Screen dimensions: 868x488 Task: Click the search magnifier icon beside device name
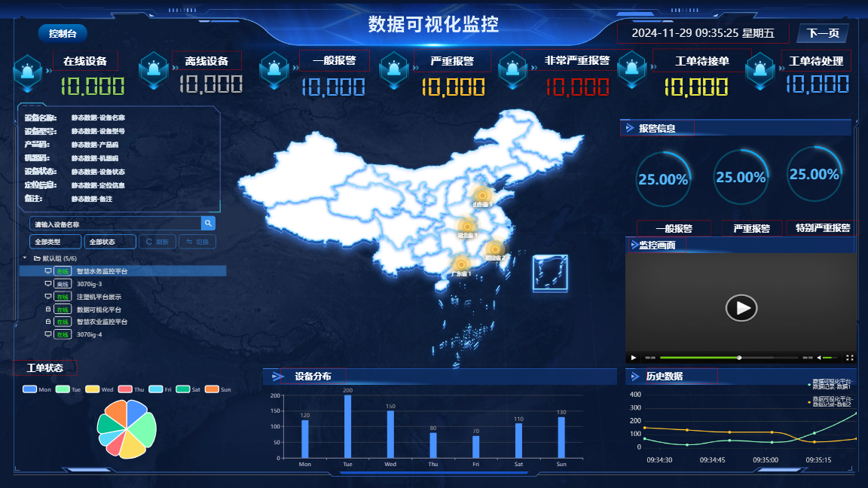(208, 224)
